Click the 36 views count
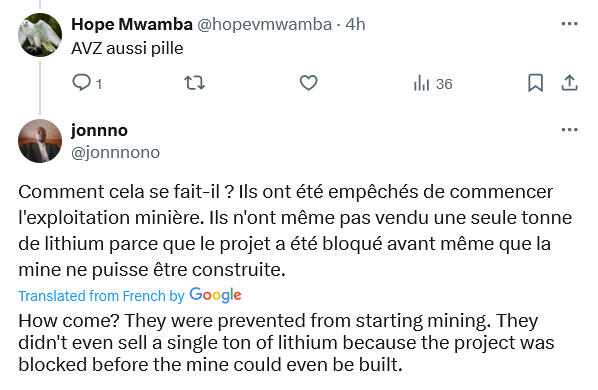This screenshot has width=598, height=390. coord(444,84)
